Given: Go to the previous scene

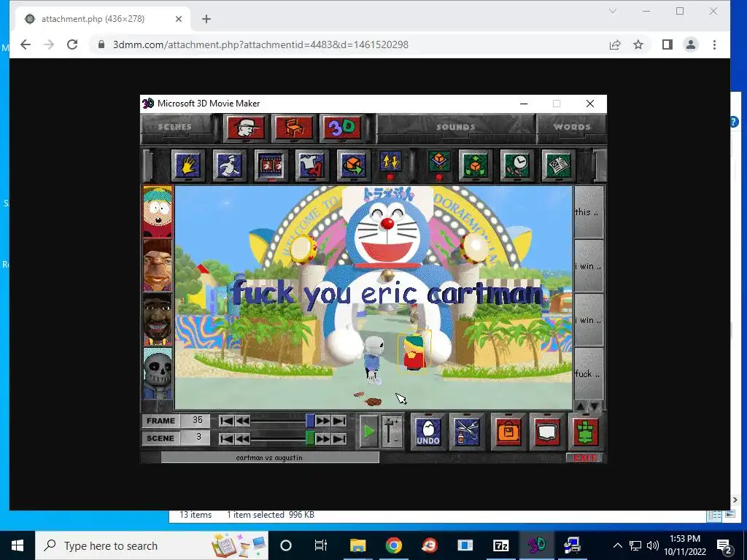Looking at the screenshot, I should (x=242, y=438).
